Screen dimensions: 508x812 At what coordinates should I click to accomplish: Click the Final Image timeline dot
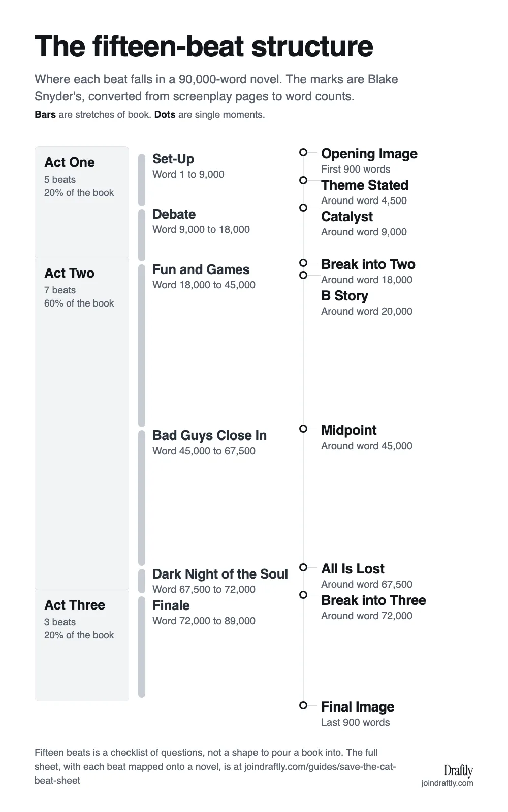tap(303, 705)
